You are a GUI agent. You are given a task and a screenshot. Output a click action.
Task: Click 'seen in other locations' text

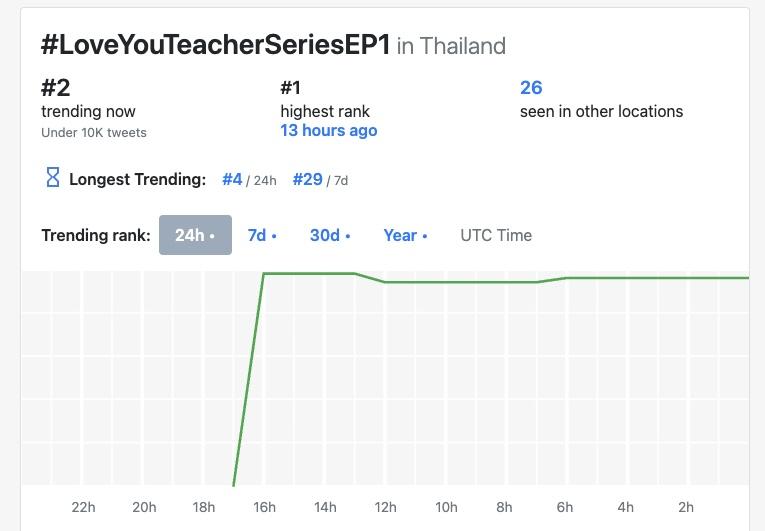point(601,111)
